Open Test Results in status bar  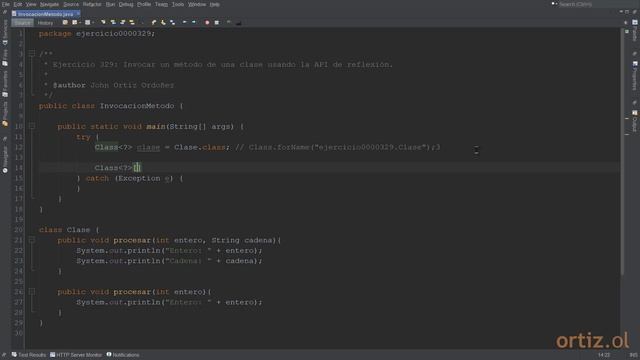pos(29,355)
